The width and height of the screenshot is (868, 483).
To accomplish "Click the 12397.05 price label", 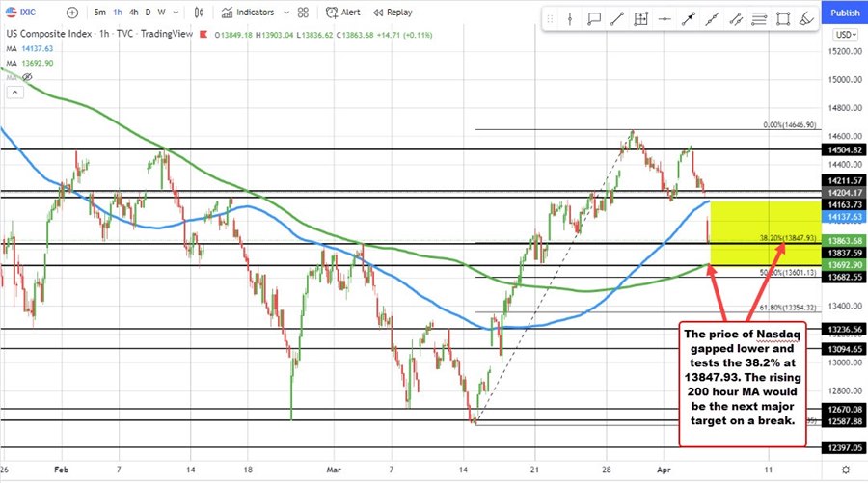I will [x=845, y=447].
